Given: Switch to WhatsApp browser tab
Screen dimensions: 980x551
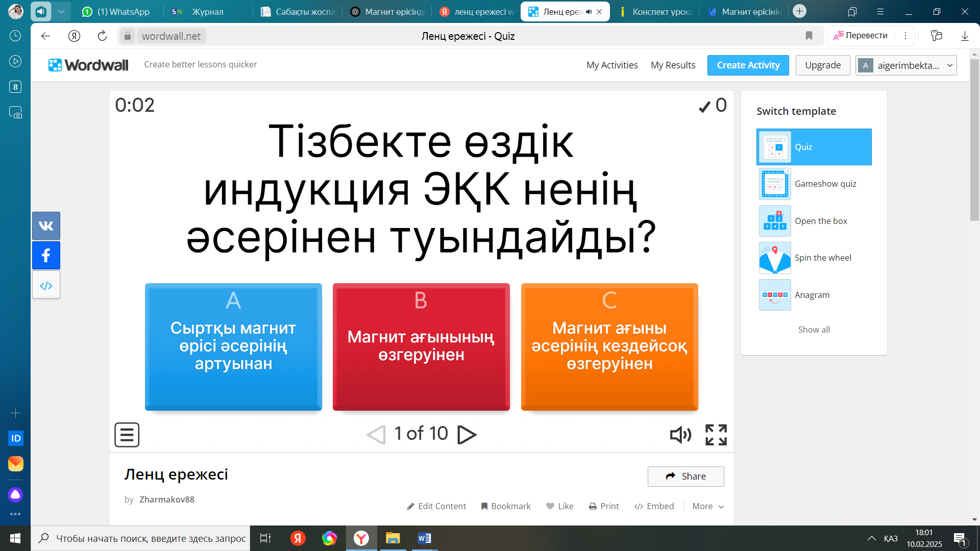Looking at the screenshot, I should 117,12.
